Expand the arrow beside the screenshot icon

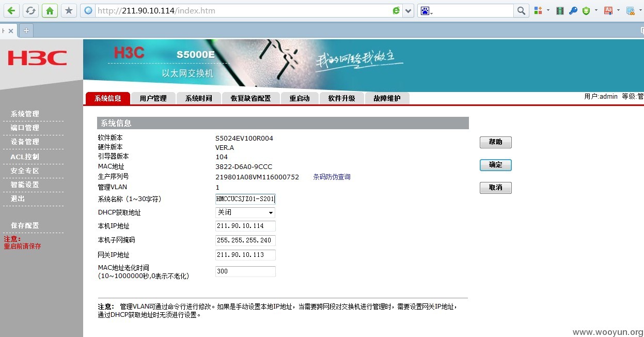point(640,10)
